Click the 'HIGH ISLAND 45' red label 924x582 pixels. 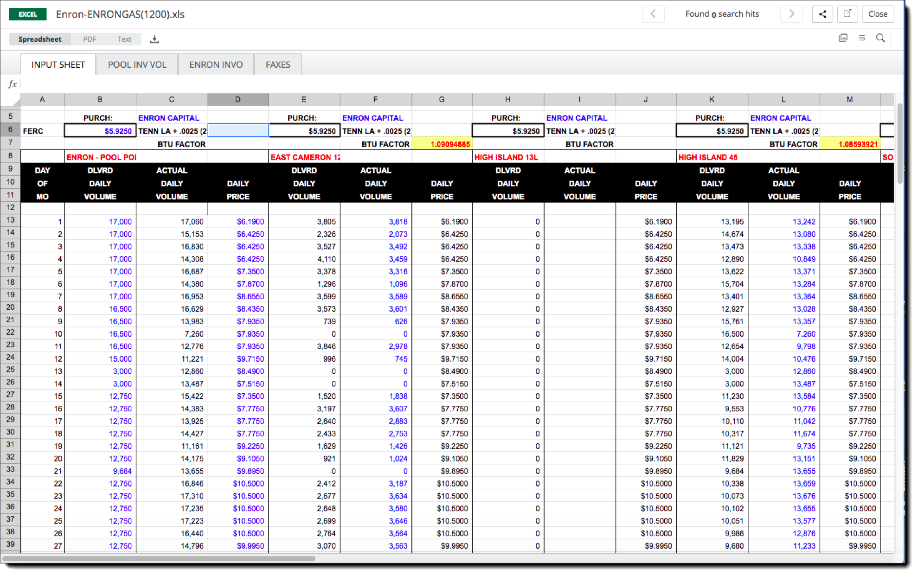708,157
